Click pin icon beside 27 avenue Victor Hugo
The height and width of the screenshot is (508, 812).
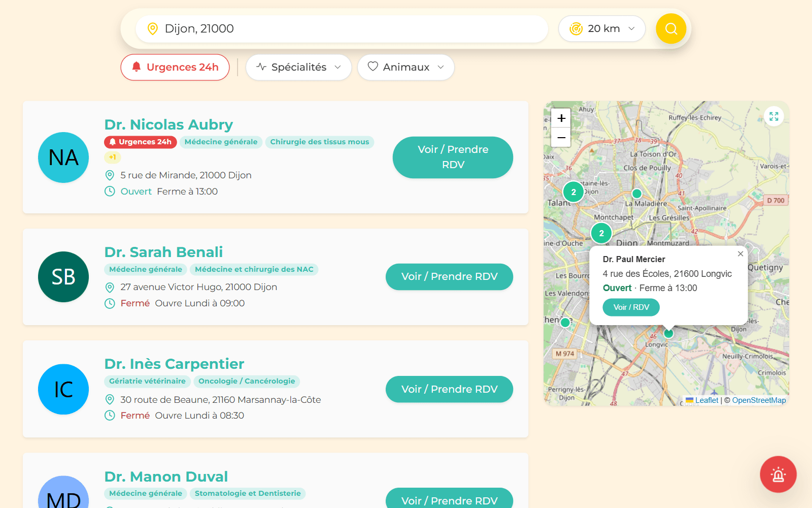click(110, 288)
